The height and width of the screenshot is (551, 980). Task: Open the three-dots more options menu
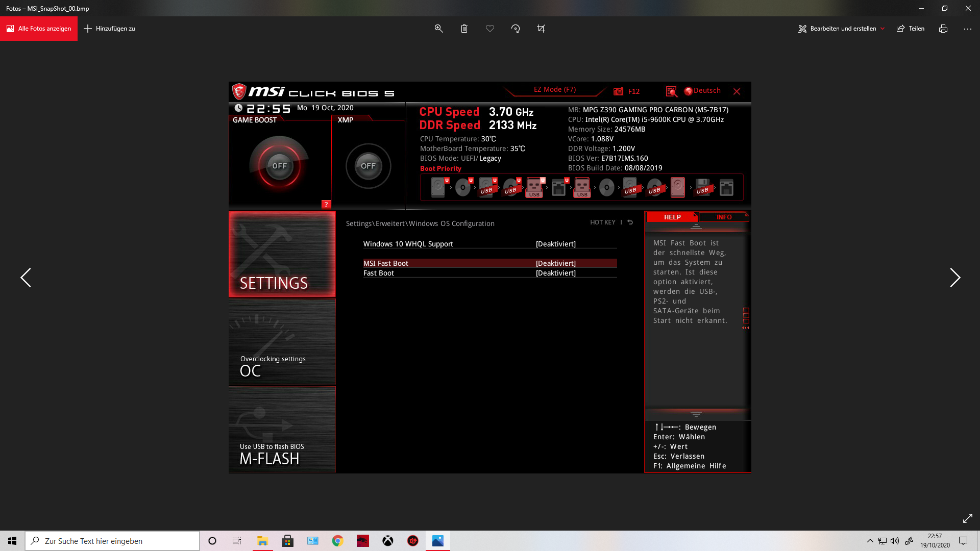click(967, 29)
